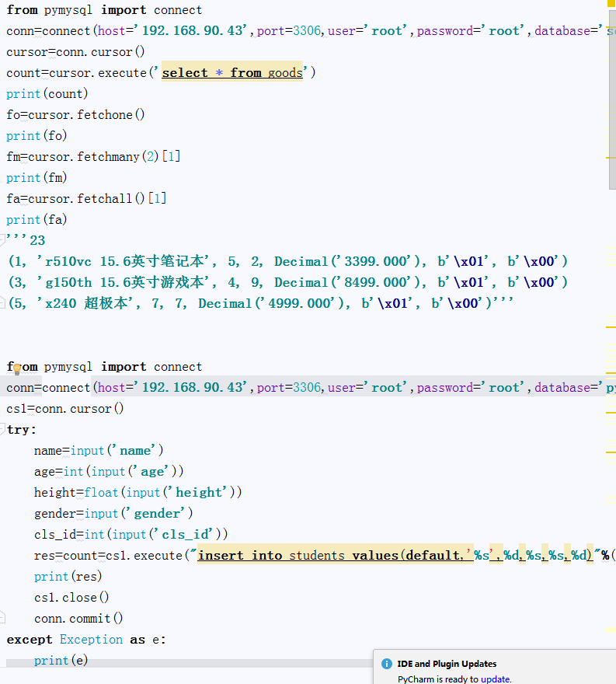Click the name=input('name') line

[x=99, y=450]
